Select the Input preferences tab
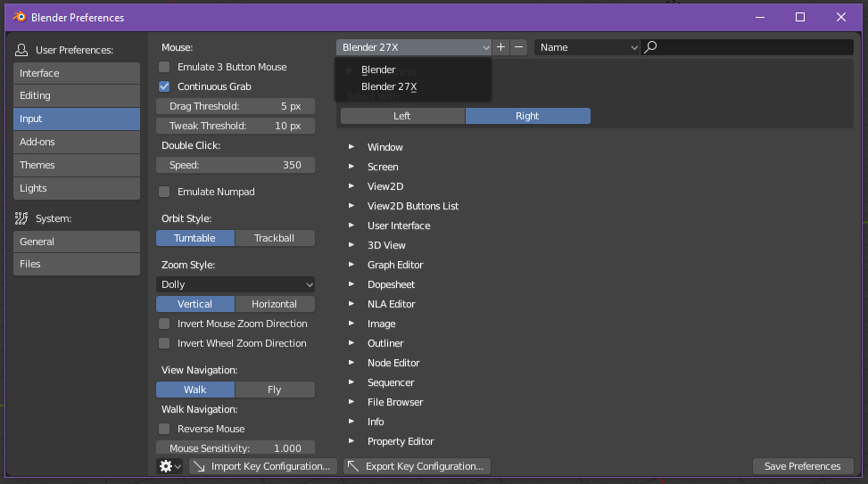This screenshot has height=484, width=868. [77, 119]
